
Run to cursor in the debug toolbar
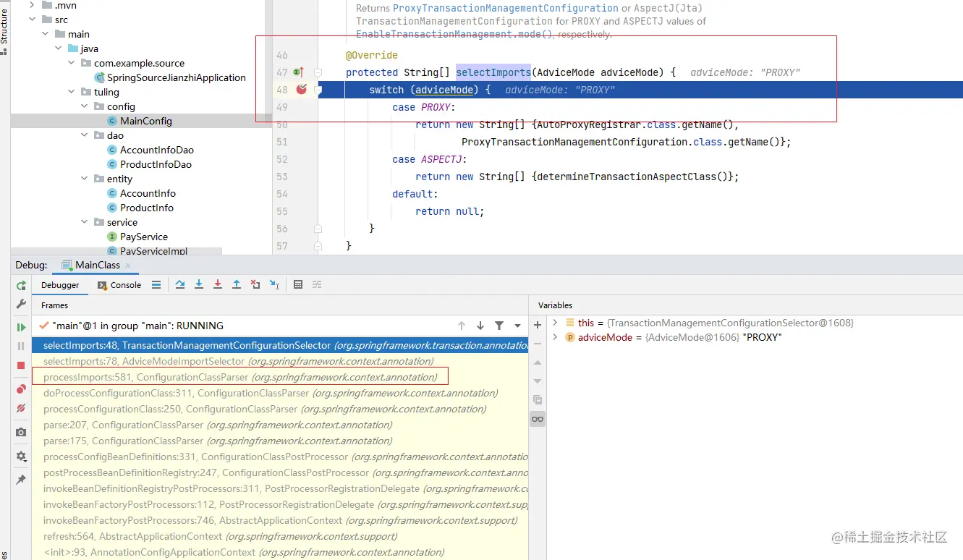click(274, 285)
